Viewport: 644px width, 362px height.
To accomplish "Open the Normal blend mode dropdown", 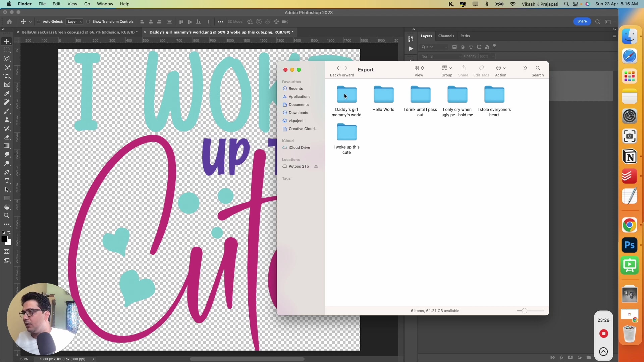I will (440, 56).
